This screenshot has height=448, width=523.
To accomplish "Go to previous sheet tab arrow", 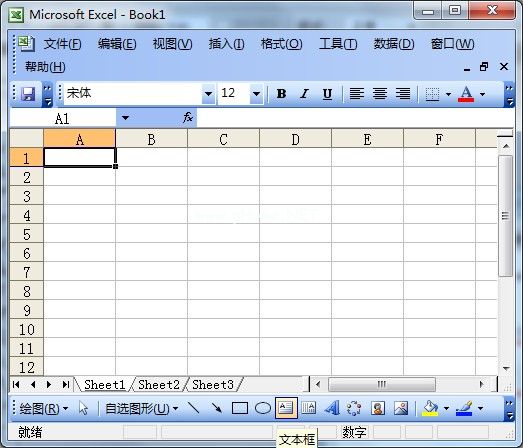I will point(33,385).
